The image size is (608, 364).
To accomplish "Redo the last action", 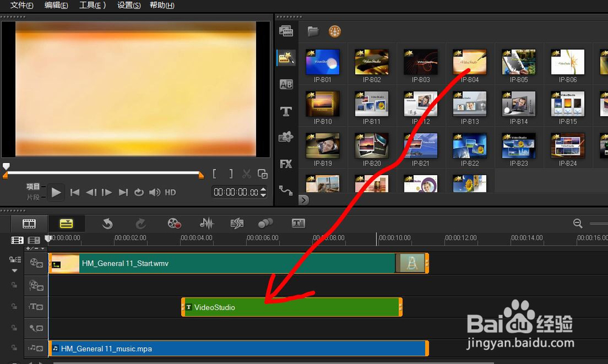I will tap(141, 224).
